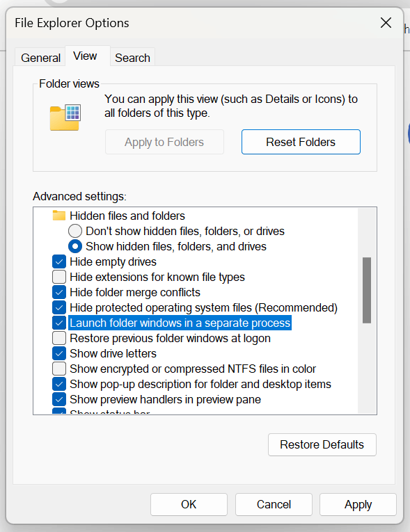Choose Show hidden files, folders, and drives
Screen dimensions: 410x532
click(x=75, y=246)
